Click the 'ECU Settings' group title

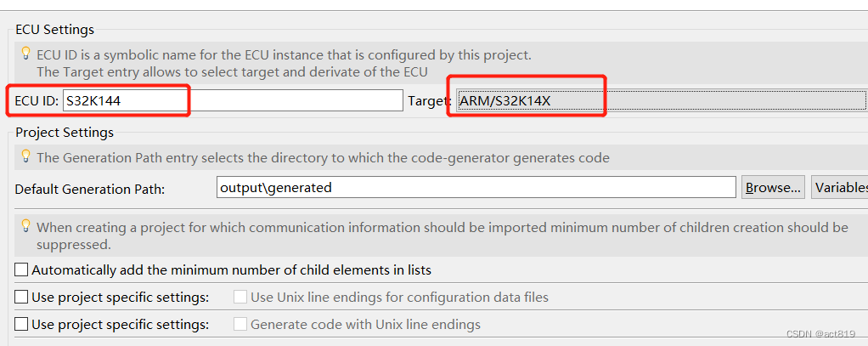[x=55, y=30]
